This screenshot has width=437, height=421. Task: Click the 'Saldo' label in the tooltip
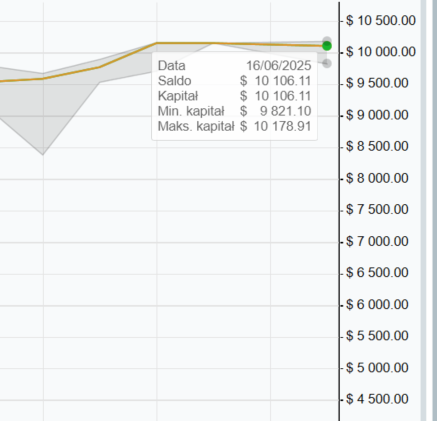point(174,81)
